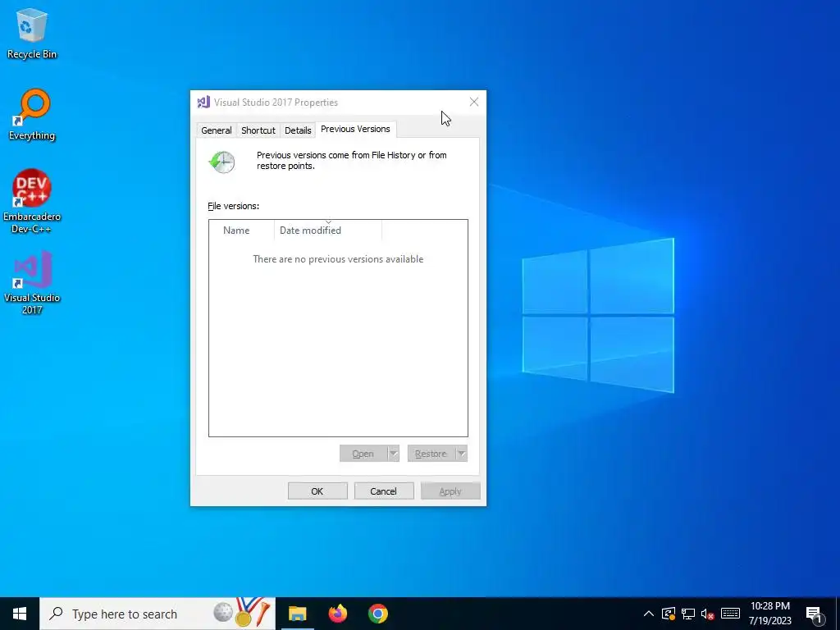Viewport: 840px width, 630px height.
Task: Click the previous versions clock icon
Action: 221,162
